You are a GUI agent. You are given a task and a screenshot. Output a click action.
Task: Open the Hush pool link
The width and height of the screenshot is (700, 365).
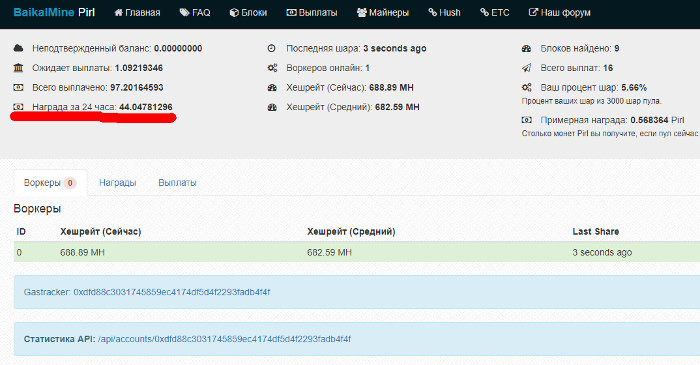tap(444, 13)
